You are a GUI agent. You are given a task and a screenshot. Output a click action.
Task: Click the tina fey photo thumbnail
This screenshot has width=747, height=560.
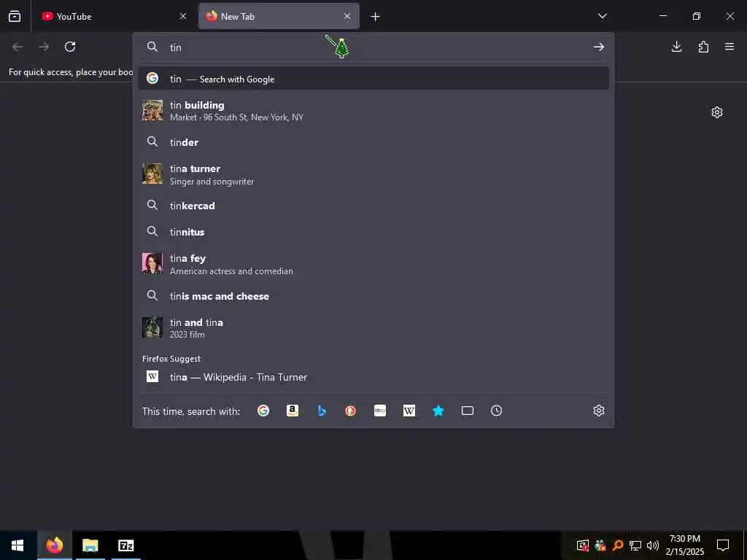[x=152, y=263]
